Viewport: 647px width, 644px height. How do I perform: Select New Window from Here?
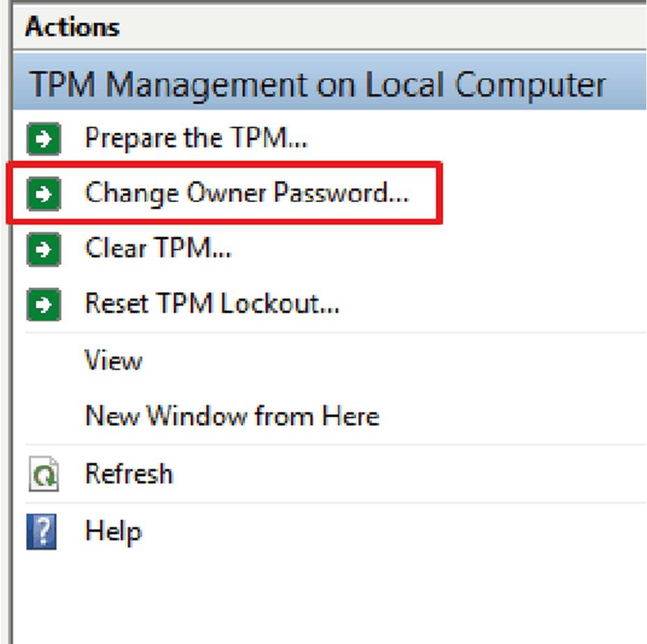tap(232, 417)
